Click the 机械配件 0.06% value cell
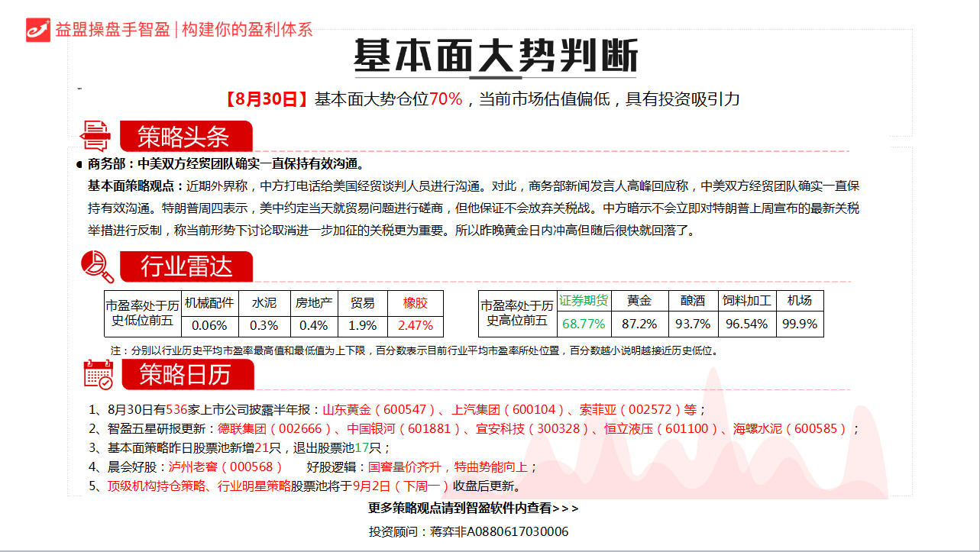This screenshot has width=980, height=552. point(209,325)
